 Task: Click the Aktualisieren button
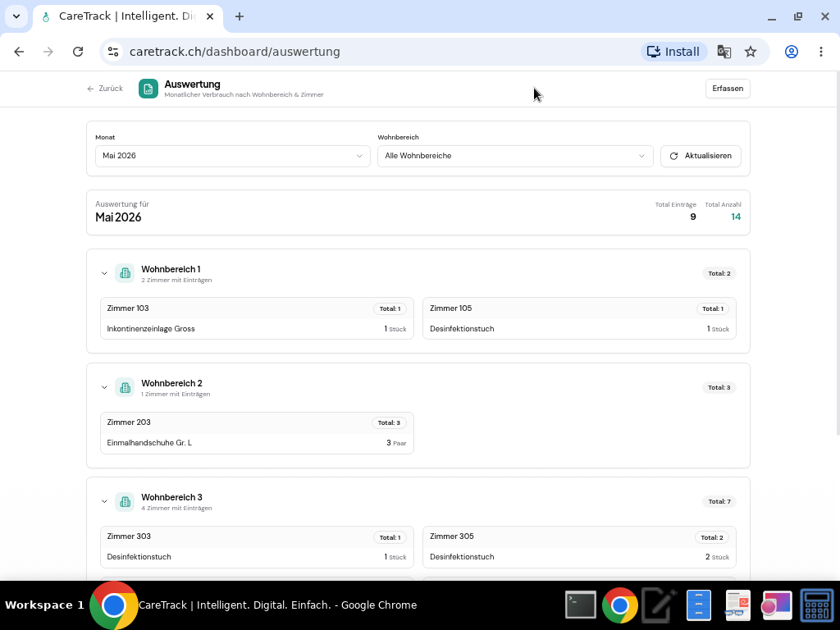(x=701, y=156)
